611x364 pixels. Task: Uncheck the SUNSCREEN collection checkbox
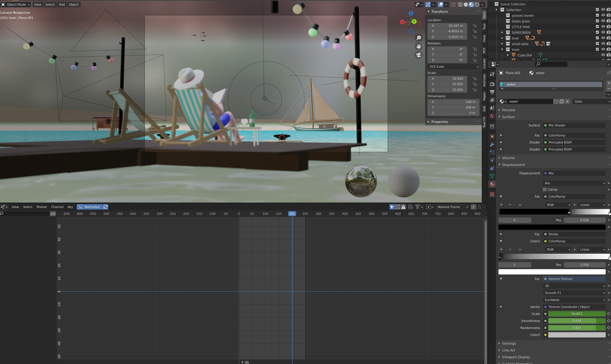[x=597, y=32]
